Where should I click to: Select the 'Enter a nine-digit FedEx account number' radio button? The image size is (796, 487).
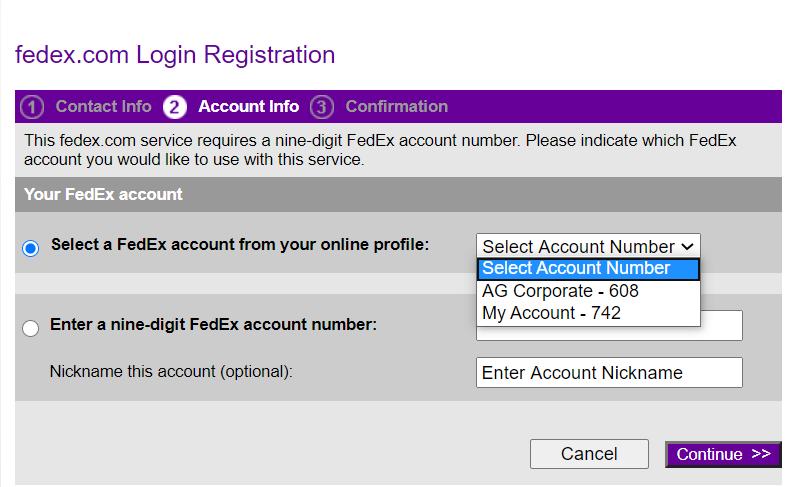click(x=30, y=328)
